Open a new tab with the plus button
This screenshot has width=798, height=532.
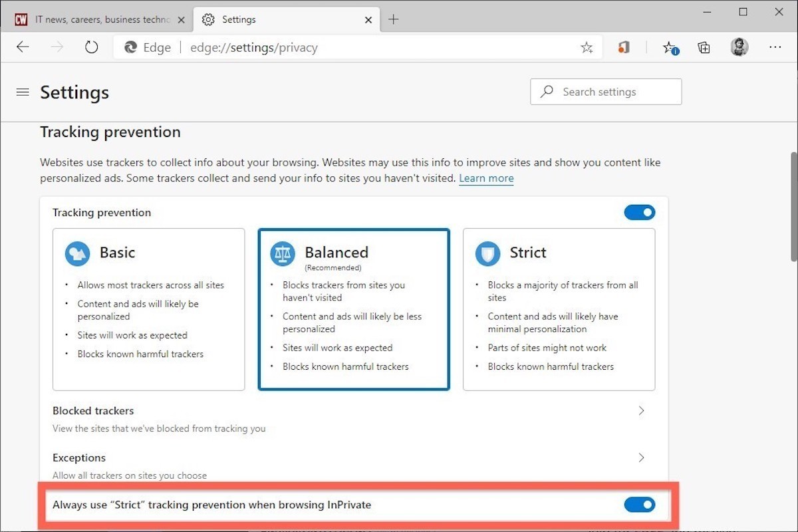pos(394,19)
